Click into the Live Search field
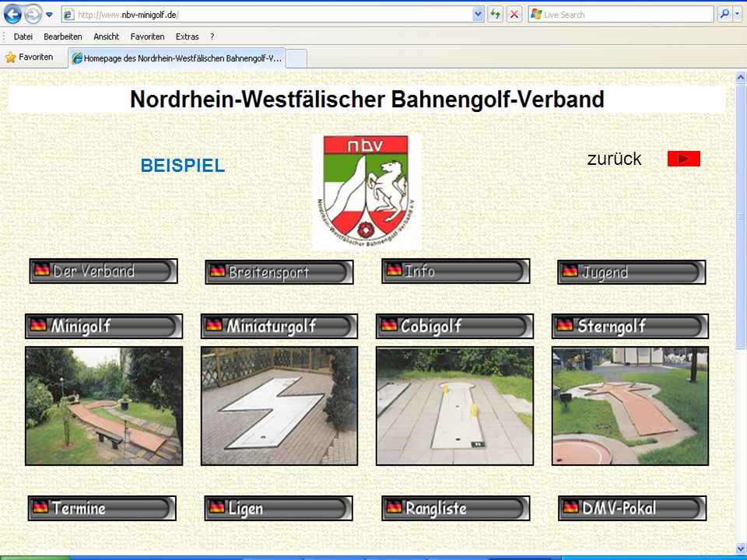The height and width of the screenshot is (560, 747). tap(621, 15)
